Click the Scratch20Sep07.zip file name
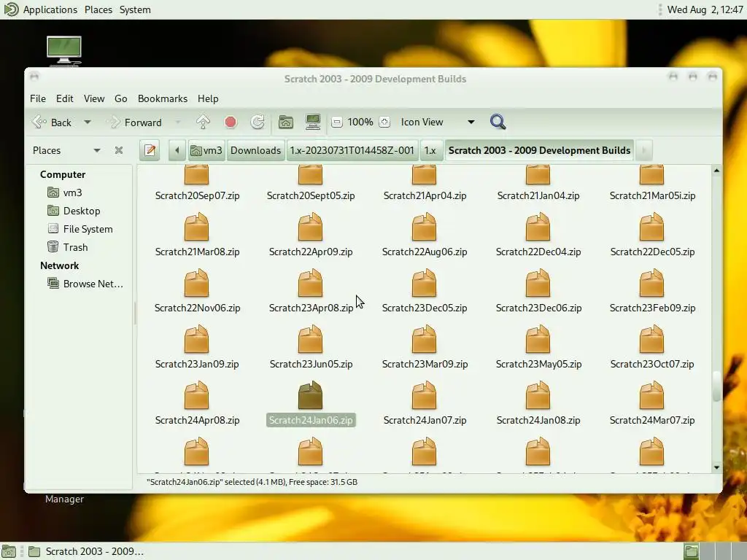747x560 pixels. [x=197, y=195]
